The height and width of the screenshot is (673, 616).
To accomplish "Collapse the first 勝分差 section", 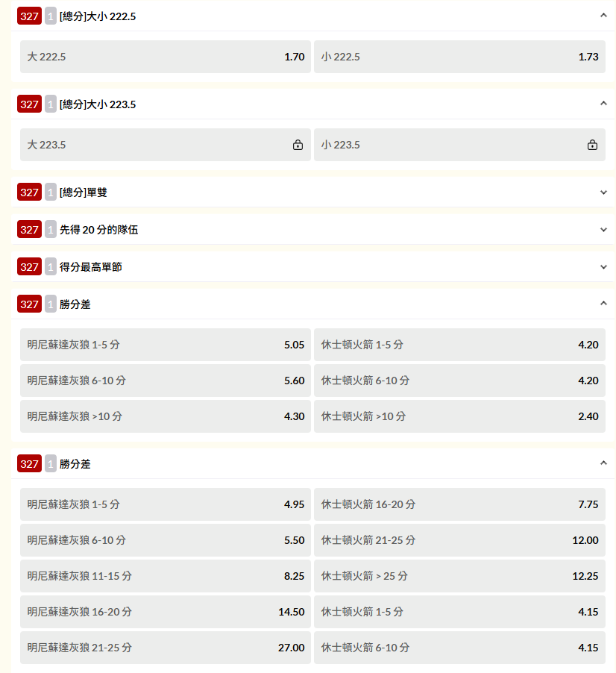I will coord(603,304).
